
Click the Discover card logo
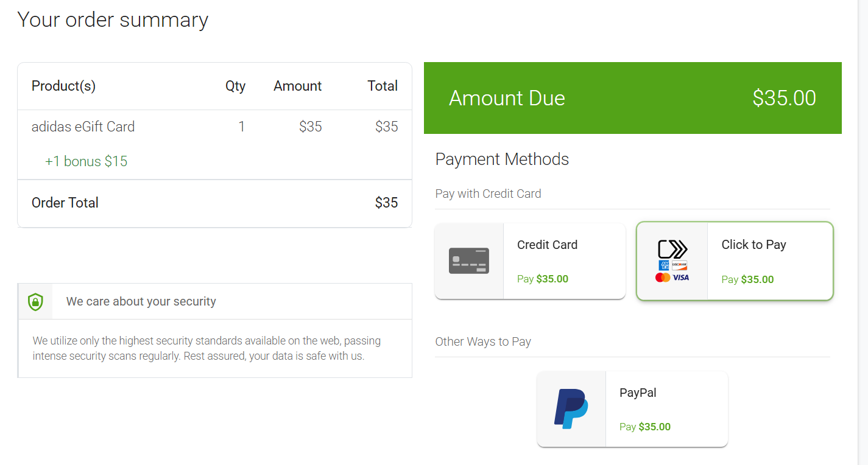pos(679,265)
